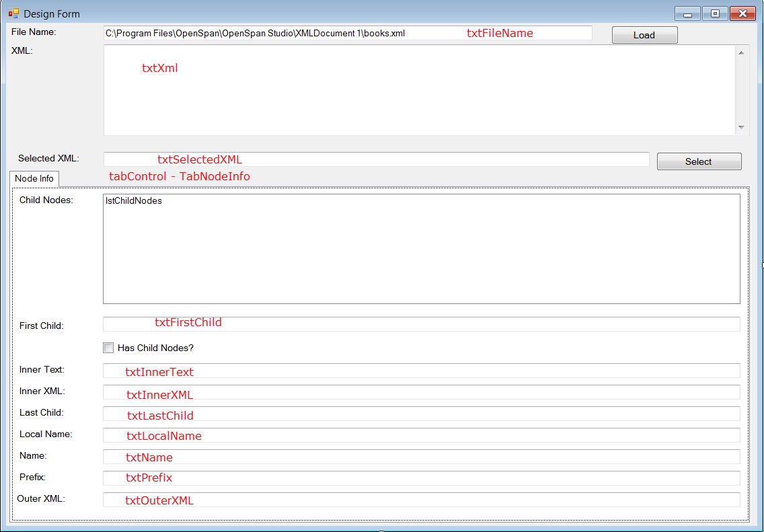Image resolution: width=764 pixels, height=532 pixels.
Task: Click the Design Form title bar icon
Action: click(x=13, y=13)
